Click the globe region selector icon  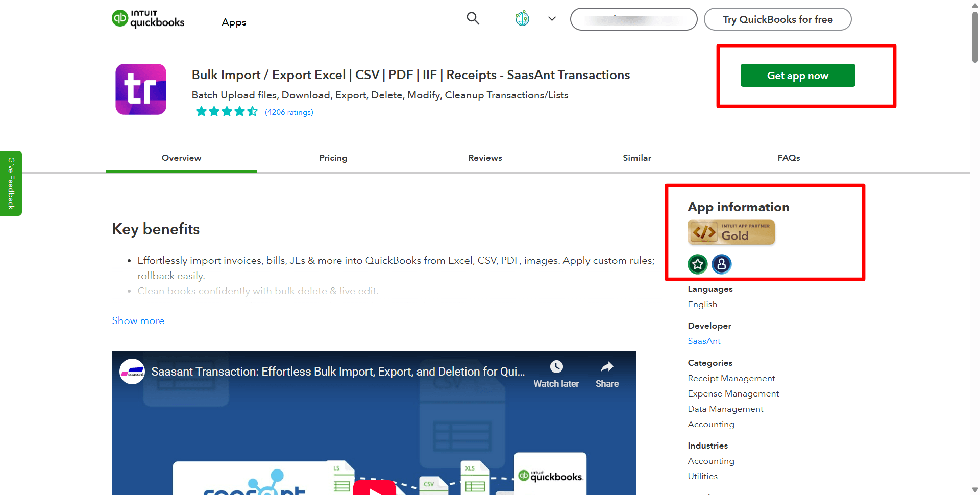pyautogui.click(x=522, y=18)
